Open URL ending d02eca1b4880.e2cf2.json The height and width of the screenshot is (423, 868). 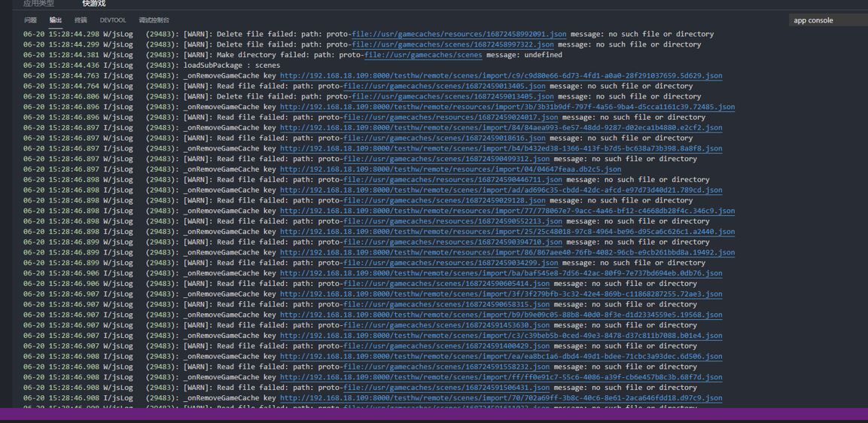tap(501, 127)
